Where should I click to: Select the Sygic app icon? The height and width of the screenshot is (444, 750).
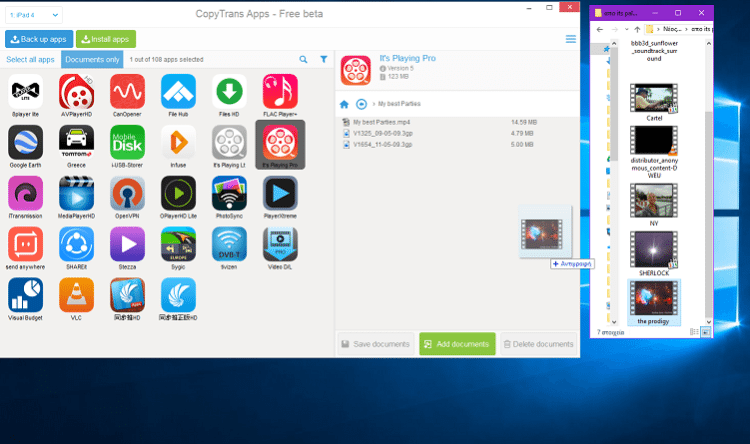click(178, 244)
